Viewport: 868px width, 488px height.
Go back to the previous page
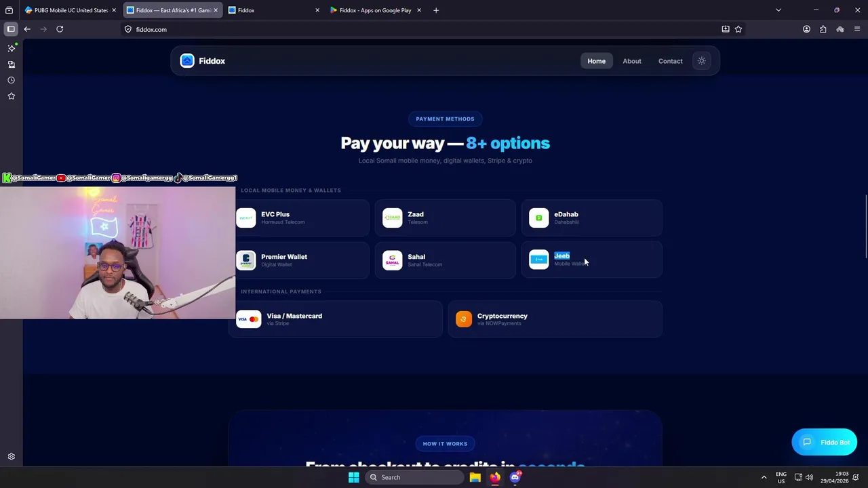(27, 29)
